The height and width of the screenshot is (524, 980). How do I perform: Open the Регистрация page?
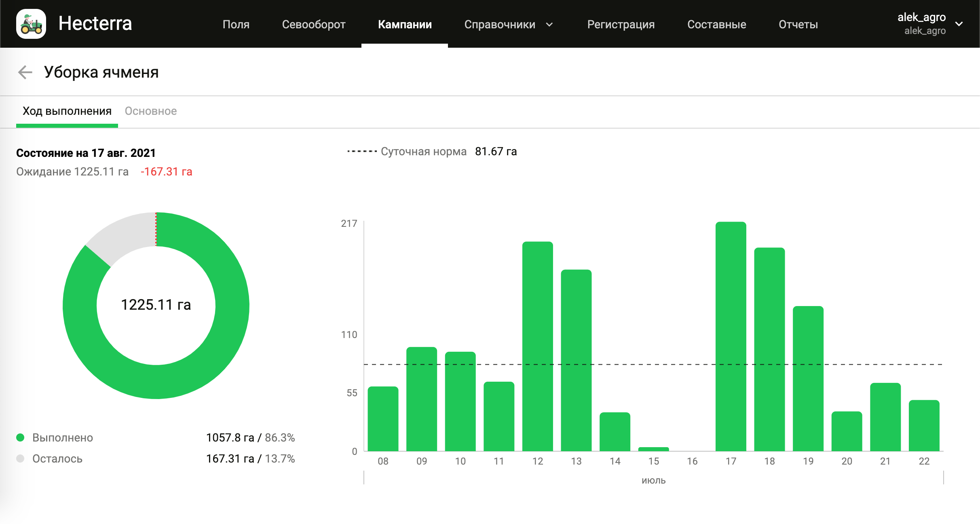[621, 25]
